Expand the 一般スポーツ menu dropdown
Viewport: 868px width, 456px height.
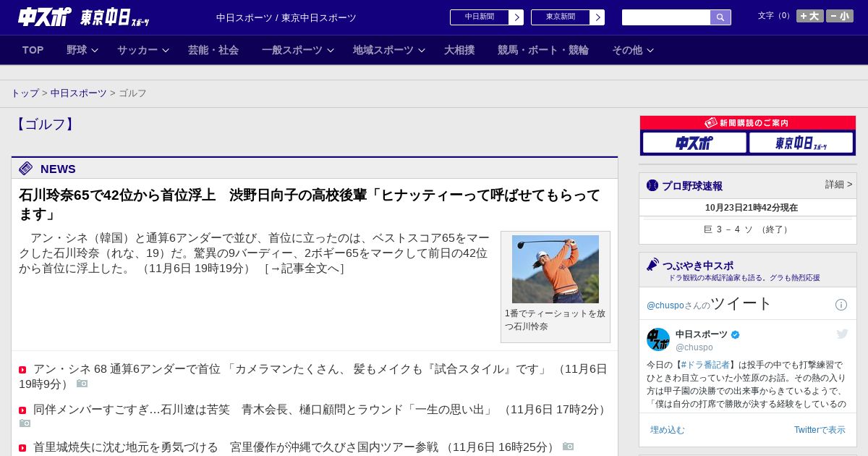pyautogui.click(x=331, y=51)
